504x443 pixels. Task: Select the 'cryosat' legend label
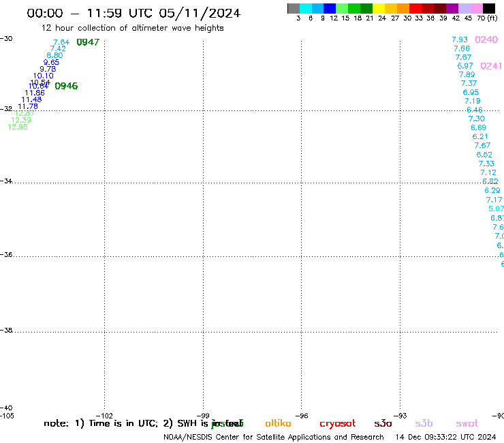[x=338, y=424]
